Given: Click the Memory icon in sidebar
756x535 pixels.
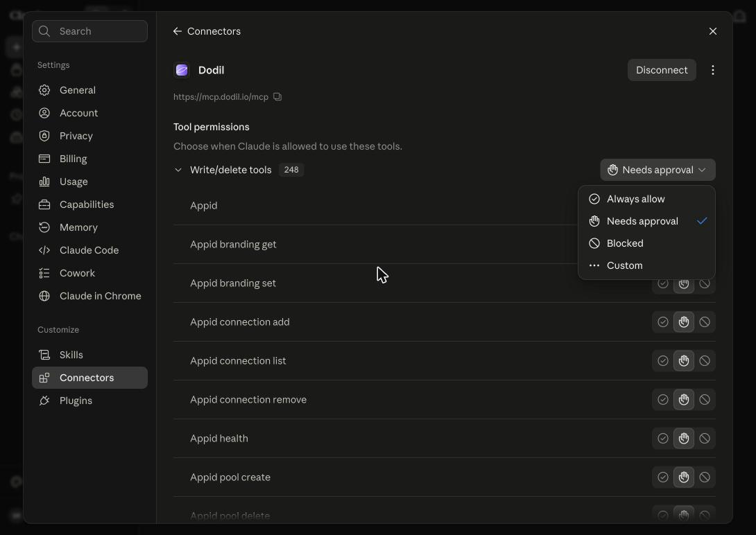Looking at the screenshot, I should coord(44,227).
